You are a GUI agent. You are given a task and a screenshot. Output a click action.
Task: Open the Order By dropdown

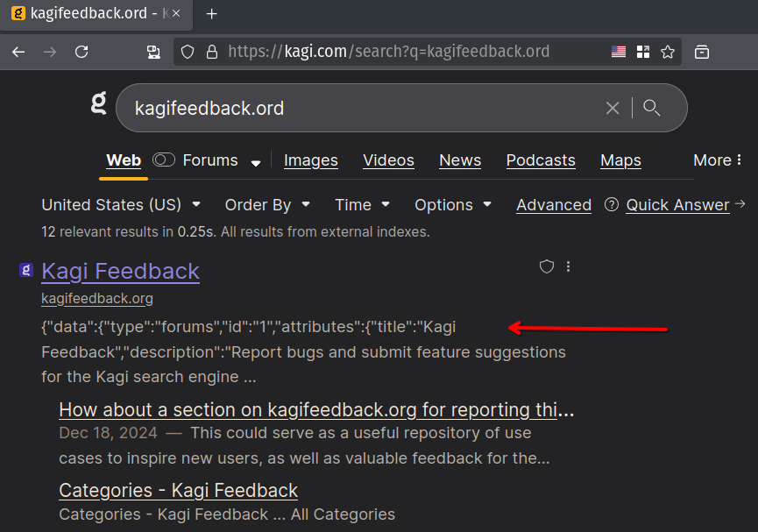click(x=267, y=204)
